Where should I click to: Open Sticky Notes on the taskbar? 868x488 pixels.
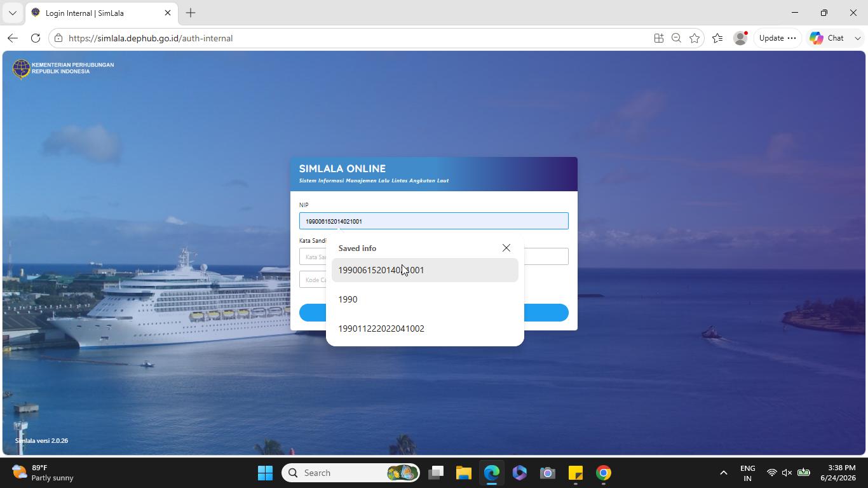576,473
